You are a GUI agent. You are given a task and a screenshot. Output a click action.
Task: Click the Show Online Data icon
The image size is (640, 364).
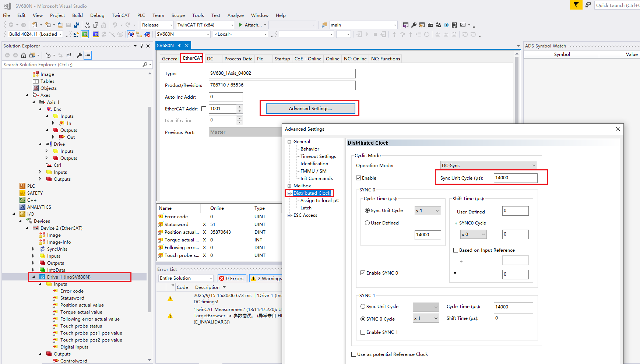coord(131,34)
